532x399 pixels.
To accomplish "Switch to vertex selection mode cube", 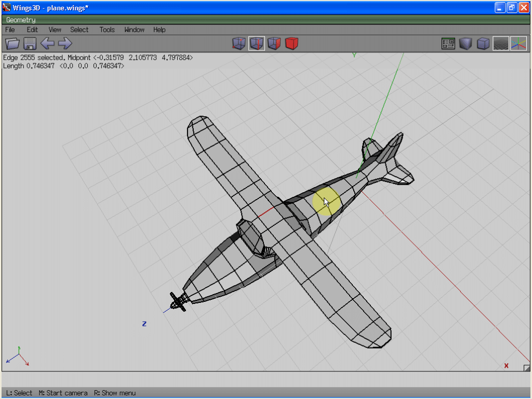I will pos(238,44).
